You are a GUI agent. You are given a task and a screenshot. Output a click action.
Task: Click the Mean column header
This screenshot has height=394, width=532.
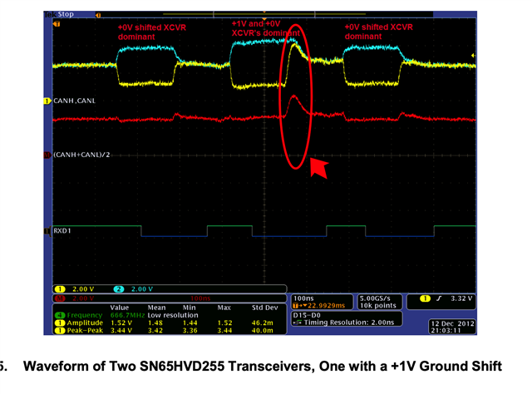pyautogui.click(x=156, y=308)
